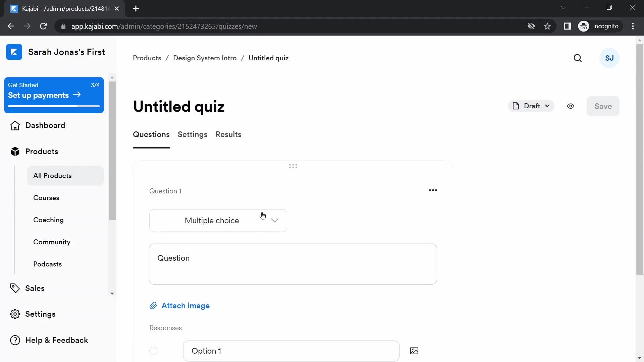Click the Save button
Viewport: 644px width, 362px height.
coord(603,106)
